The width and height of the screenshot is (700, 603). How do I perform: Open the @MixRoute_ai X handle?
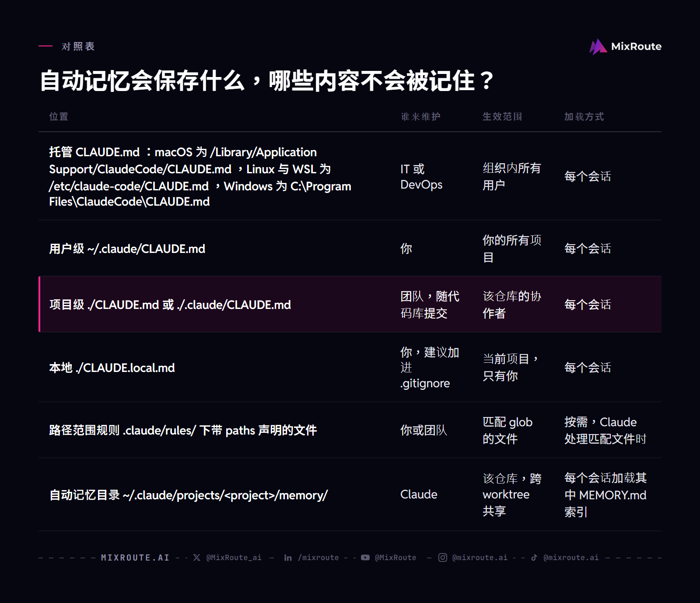tap(234, 557)
